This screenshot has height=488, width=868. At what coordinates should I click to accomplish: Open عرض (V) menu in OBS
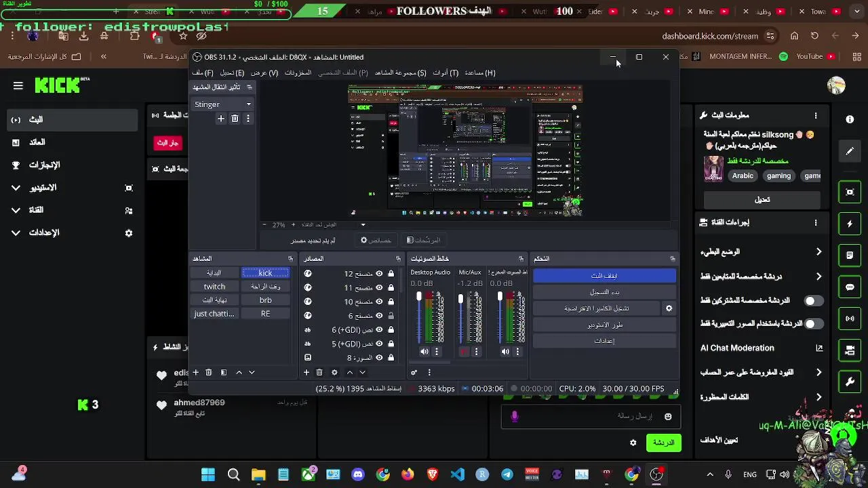264,73
